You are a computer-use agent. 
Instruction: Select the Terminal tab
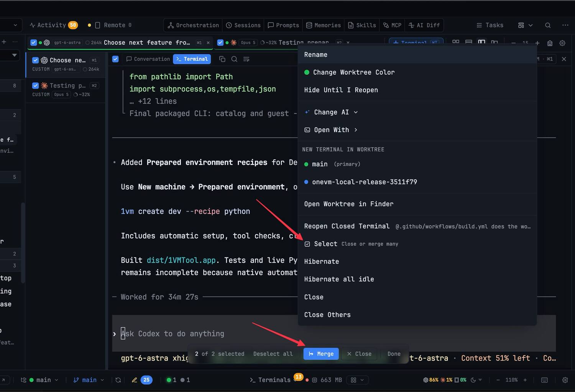(x=192, y=59)
